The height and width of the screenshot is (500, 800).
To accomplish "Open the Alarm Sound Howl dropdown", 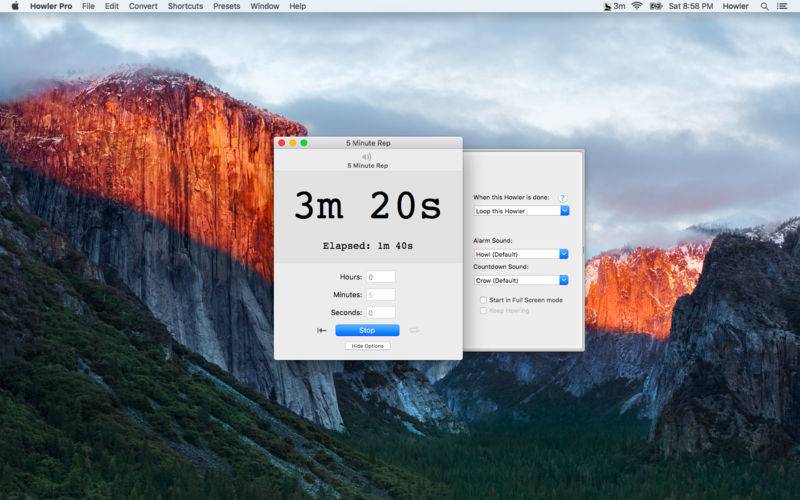I will (521, 254).
